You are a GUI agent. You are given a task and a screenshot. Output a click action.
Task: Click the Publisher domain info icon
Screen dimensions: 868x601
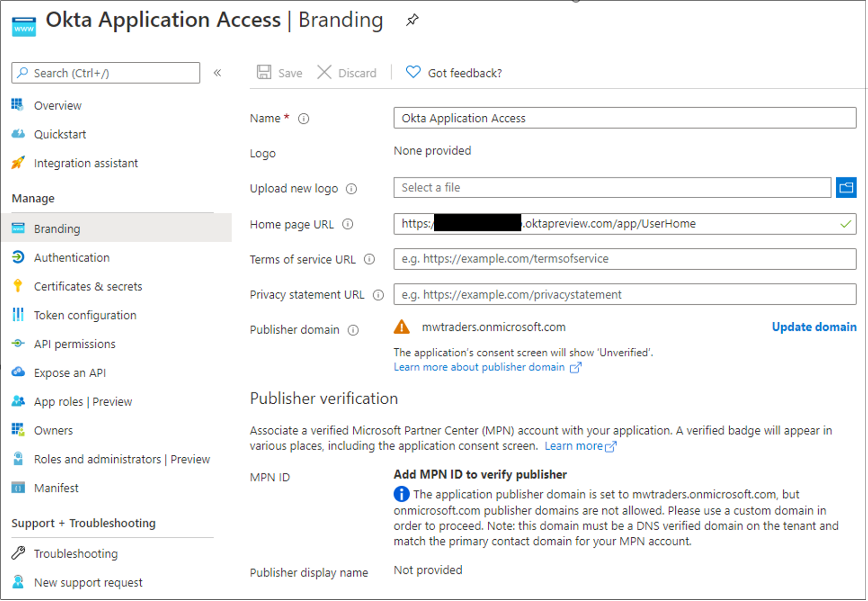tap(353, 330)
